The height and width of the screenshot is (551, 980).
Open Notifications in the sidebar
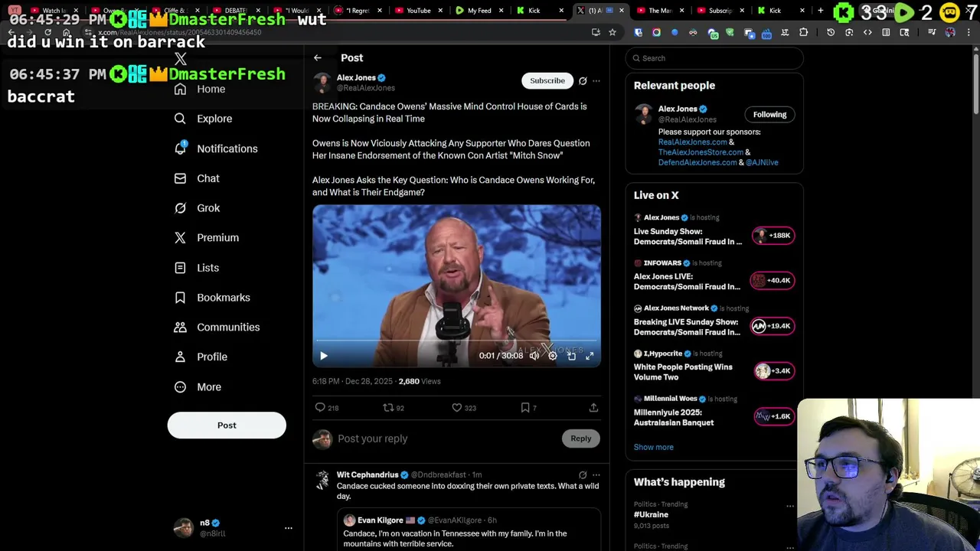pyautogui.click(x=216, y=148)
